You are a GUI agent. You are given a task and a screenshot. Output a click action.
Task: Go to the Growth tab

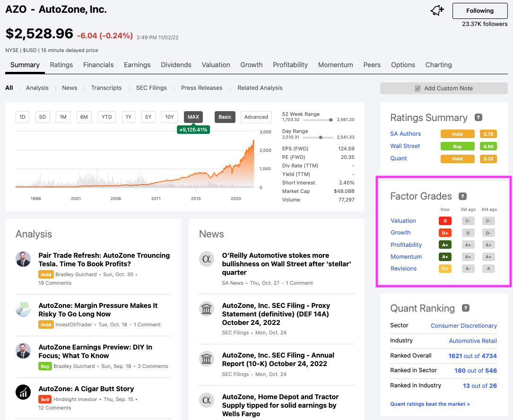pyautogui.click(x=251, y=65)
